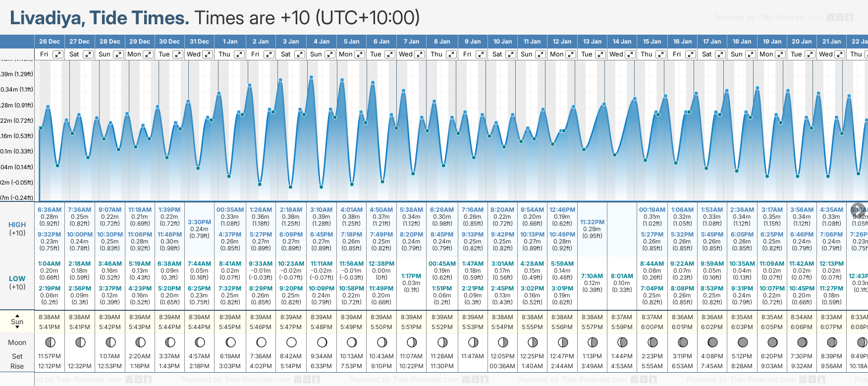Expand the Fri 26 Dec day view

coord(58,54)
